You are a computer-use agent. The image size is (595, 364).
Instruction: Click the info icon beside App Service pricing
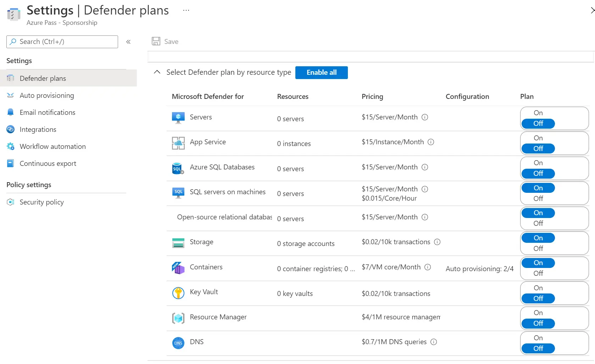(x=431, y=142)
